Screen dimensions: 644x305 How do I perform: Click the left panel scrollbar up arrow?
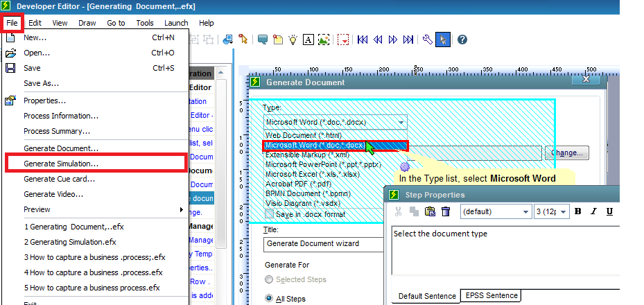221,73
